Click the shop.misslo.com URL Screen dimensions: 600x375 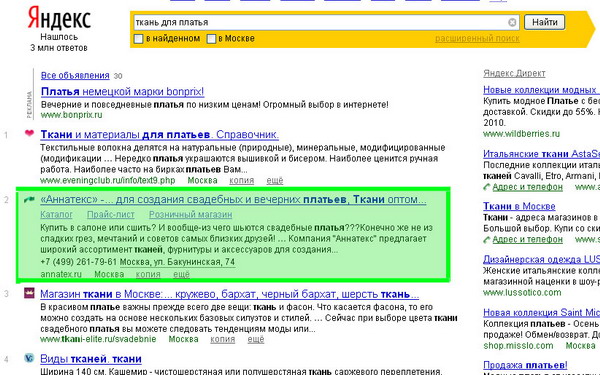coord(518,346)
